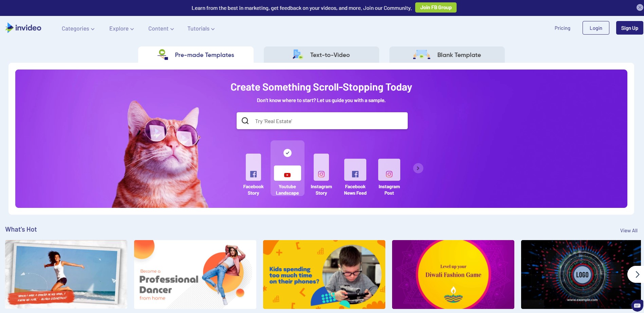Select the Instagram Post format icon
Screen dimensions: 644x313
point(389,170)
